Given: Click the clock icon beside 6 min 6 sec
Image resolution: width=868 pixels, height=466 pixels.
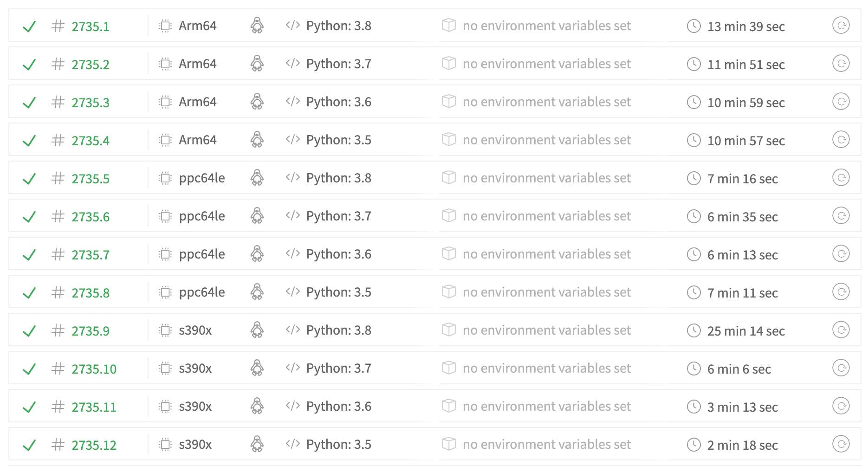Looking at the screenshot, I should click(693, 369).
